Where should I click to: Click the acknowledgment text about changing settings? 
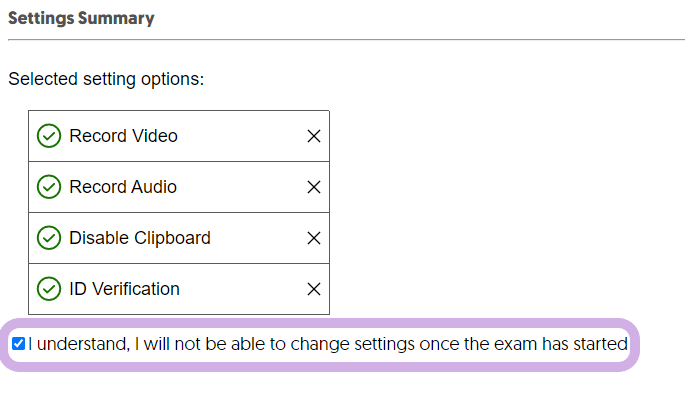tap(328, 344)
